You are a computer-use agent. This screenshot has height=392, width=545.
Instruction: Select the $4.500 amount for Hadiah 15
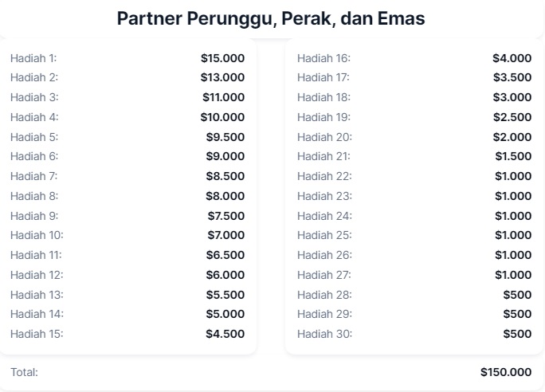[225, 334]
